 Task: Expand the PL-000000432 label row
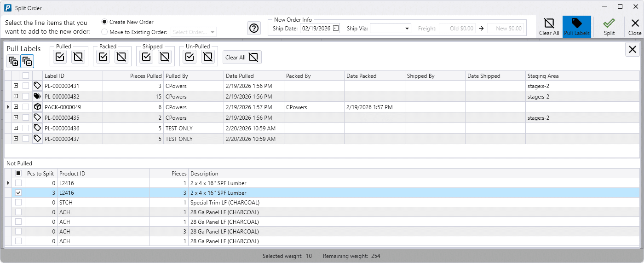coord(16,96)
